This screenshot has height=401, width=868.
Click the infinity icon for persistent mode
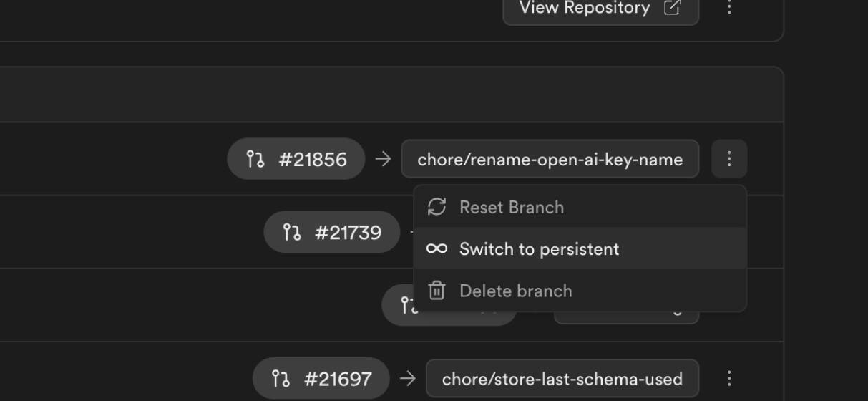pyautogui.click(x=437, y=249)
